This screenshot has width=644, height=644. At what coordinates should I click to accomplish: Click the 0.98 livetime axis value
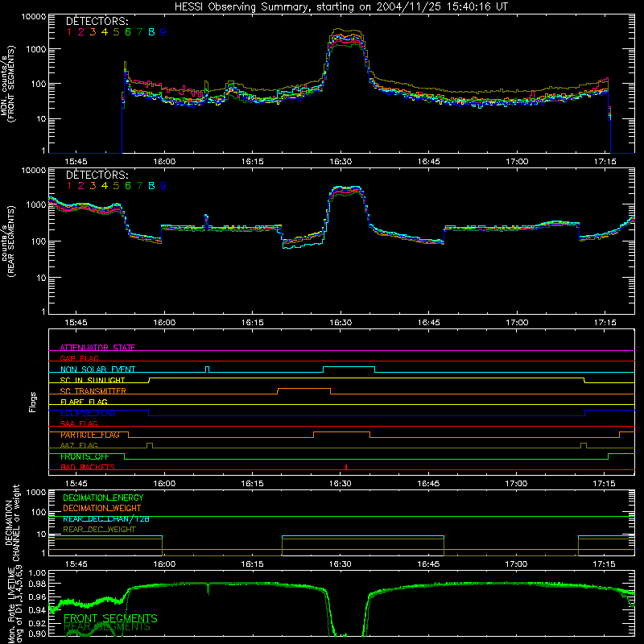[38, 584]
